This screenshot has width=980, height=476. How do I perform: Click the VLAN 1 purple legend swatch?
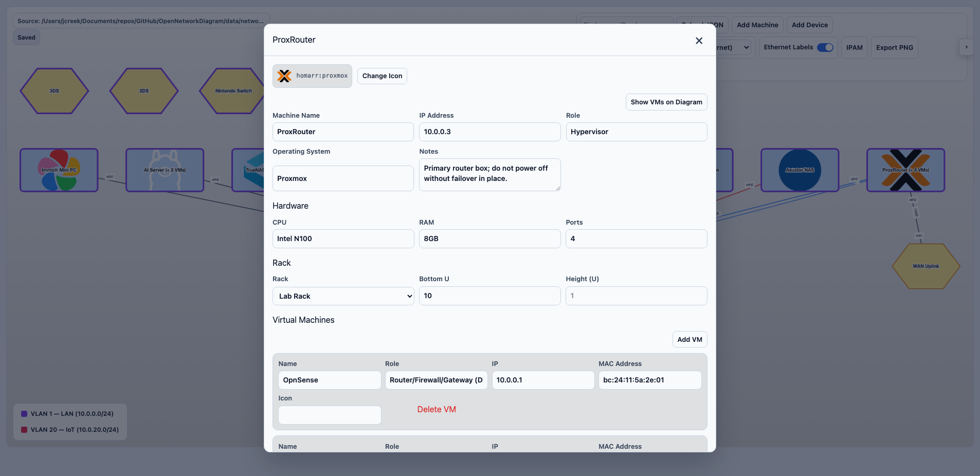click(24, 414)
